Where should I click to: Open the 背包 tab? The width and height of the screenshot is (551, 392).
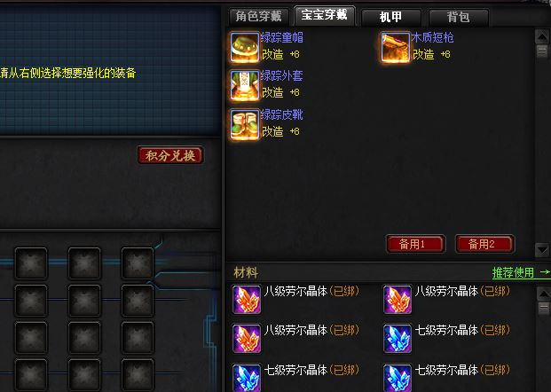pos(458,17)
